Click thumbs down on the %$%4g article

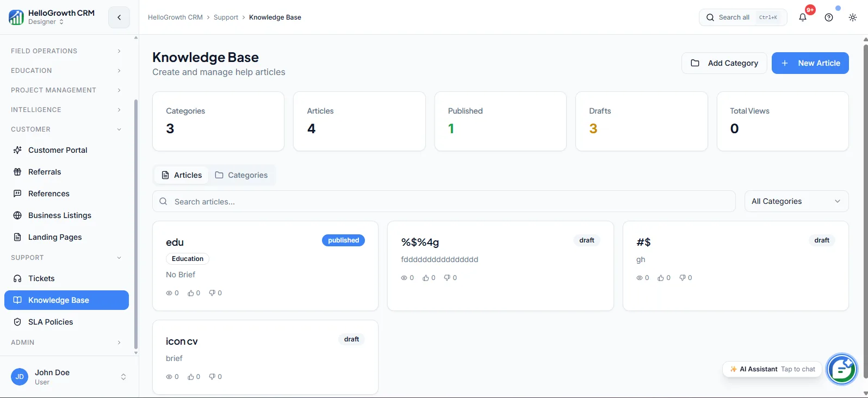[x=447, y=278]
